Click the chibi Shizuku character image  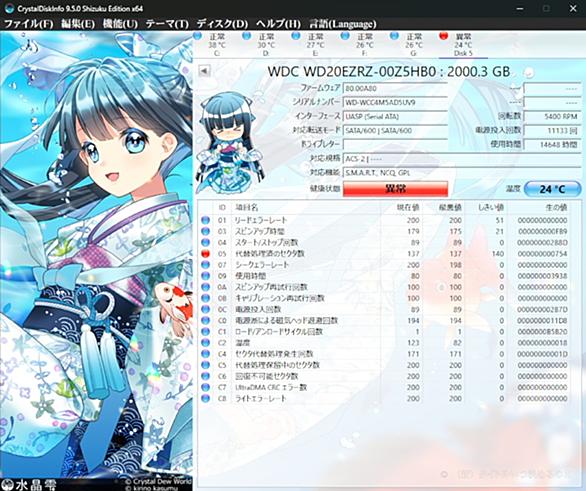point(229,142)
